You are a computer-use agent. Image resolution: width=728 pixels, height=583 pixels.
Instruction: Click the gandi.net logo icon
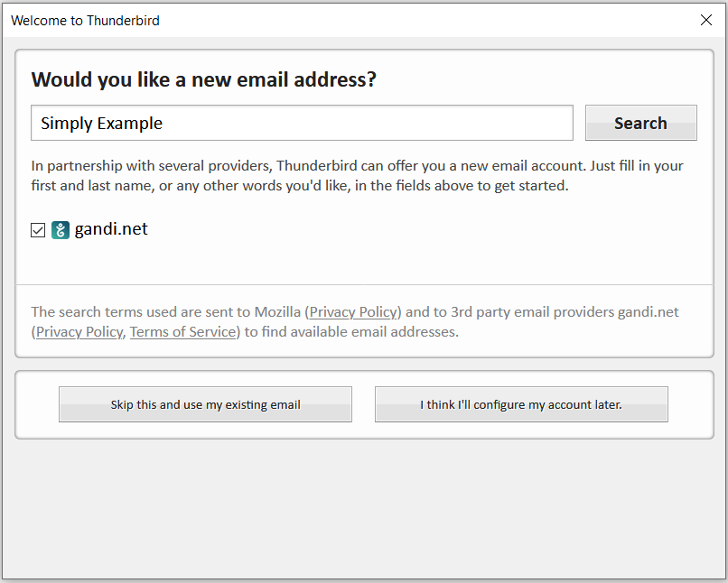click(x=61, y=230)
